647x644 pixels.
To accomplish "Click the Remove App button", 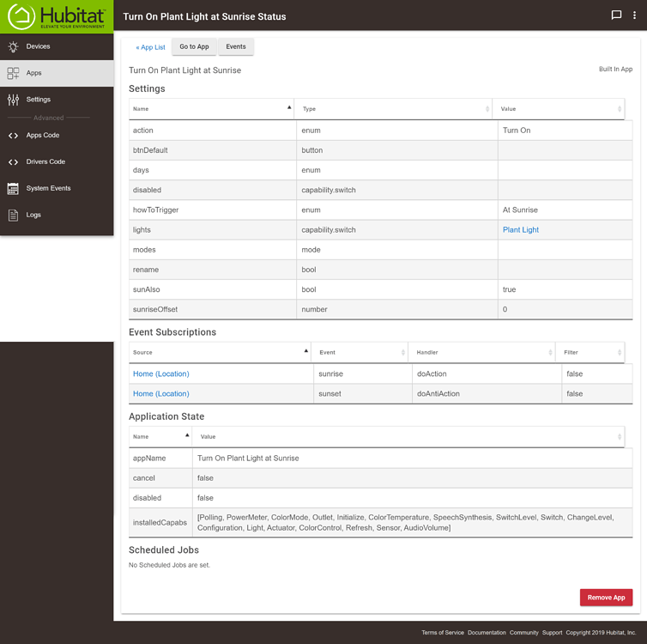I will pyautogui.click(x=606, y=598).
